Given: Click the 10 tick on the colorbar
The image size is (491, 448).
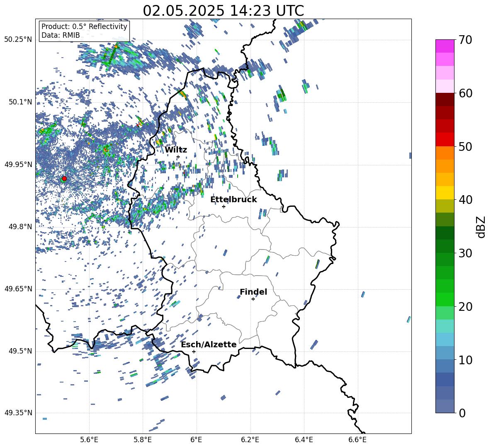Looking at the screenshot, I should pyautogui.click(x=465, y=360).
